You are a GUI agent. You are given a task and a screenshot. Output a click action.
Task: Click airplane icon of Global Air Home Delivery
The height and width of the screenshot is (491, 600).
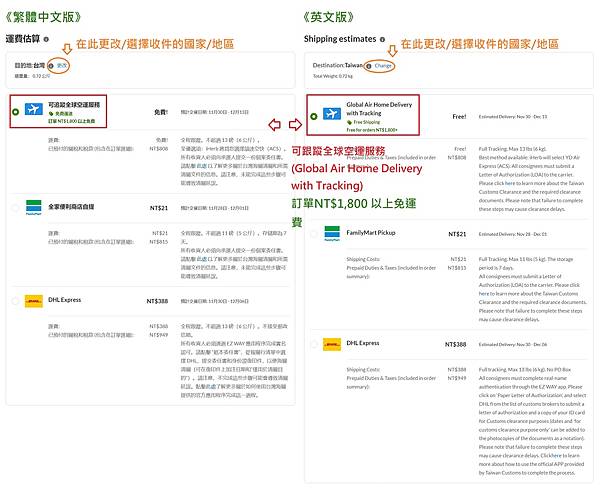332,114
